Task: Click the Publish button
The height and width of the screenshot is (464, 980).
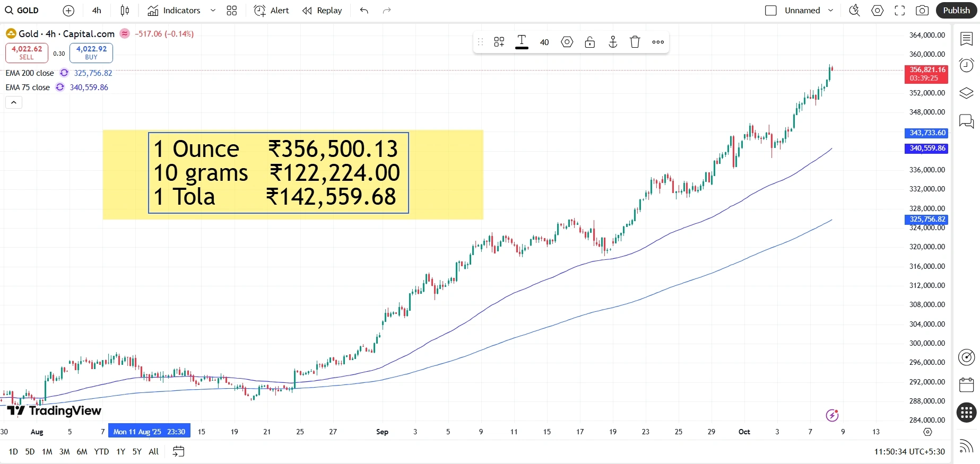Action: coord(956,11)
